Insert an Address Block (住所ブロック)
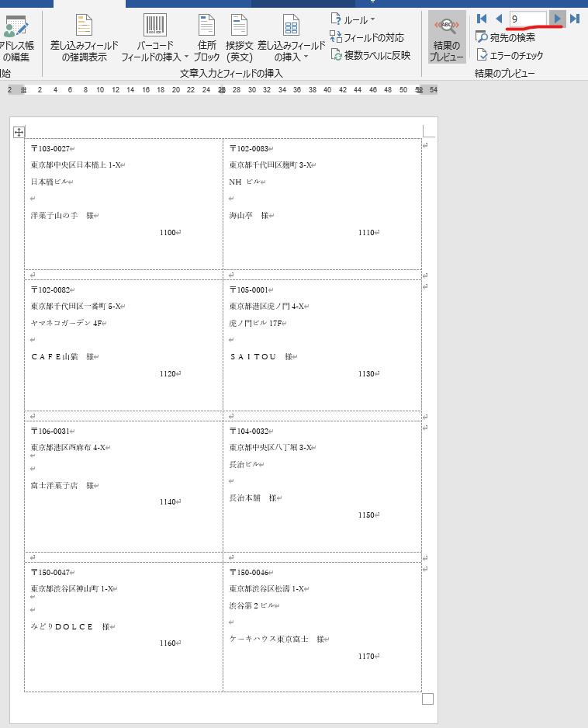The image size is (588, 728). point(206,37)
